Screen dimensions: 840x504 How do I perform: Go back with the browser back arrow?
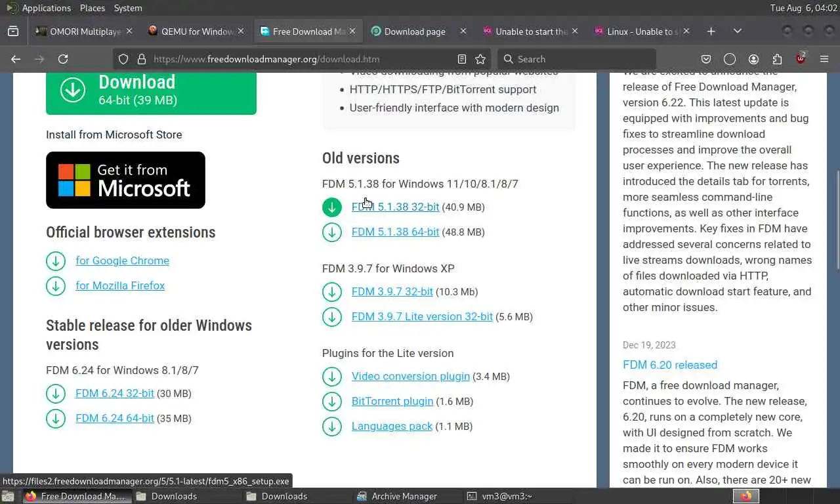click(x=16, y=59)
